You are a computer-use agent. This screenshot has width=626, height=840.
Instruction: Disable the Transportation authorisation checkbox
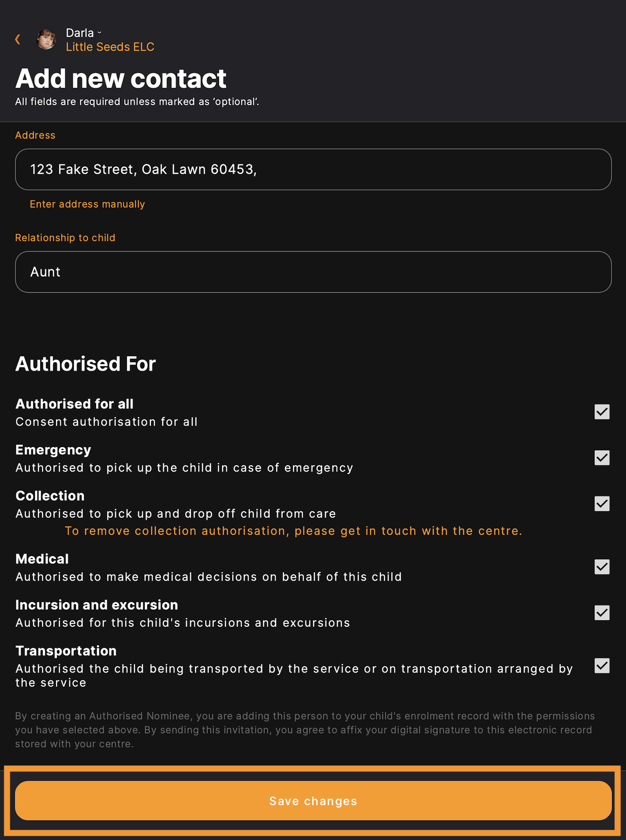(x=602, y=666)
